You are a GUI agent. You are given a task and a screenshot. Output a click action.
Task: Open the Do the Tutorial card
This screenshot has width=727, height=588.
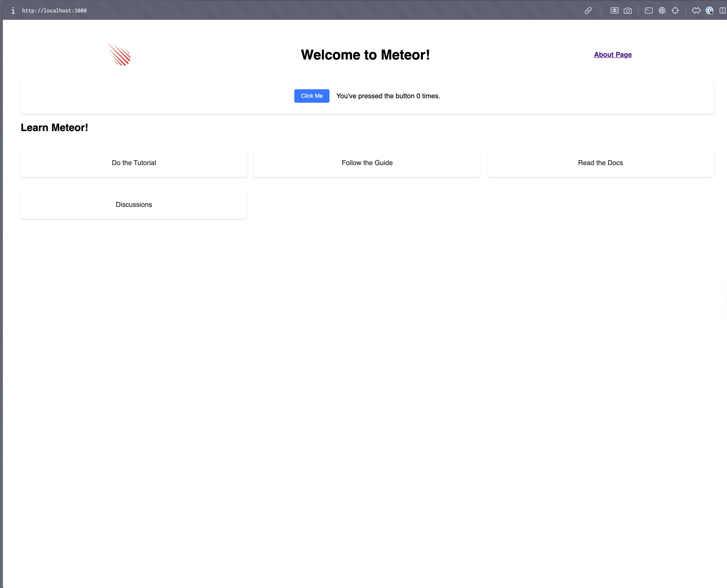pos(134,162)
